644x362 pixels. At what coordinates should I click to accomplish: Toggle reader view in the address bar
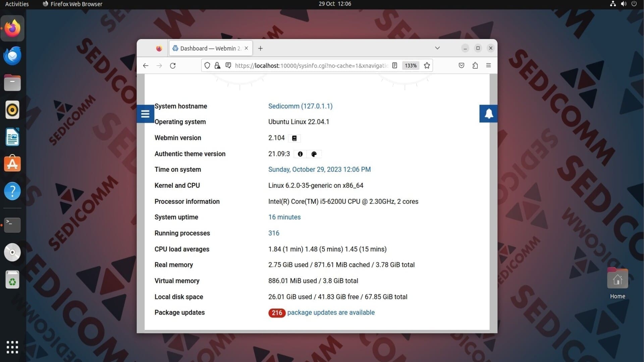pyautogui.click(x=395, y=66)
